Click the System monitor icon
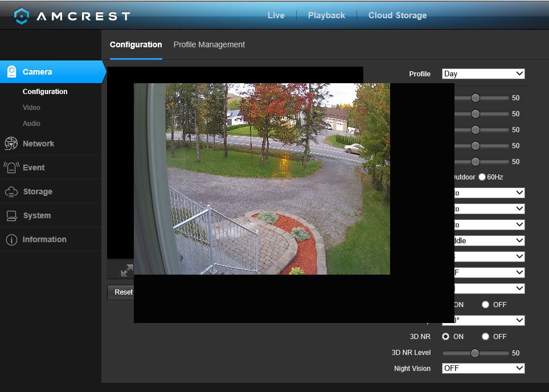Viewport: 549px width, 392px height. click(x=11, y=216)
